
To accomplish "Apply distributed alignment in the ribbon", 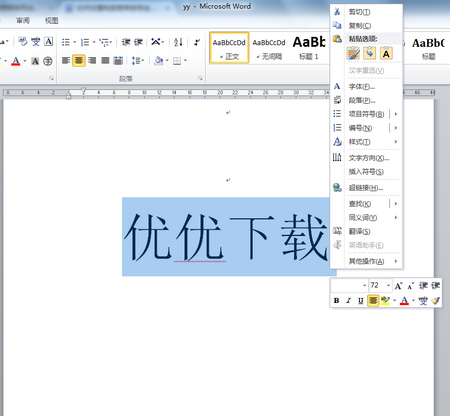I will pyautogui.click(x=118, y=61).
